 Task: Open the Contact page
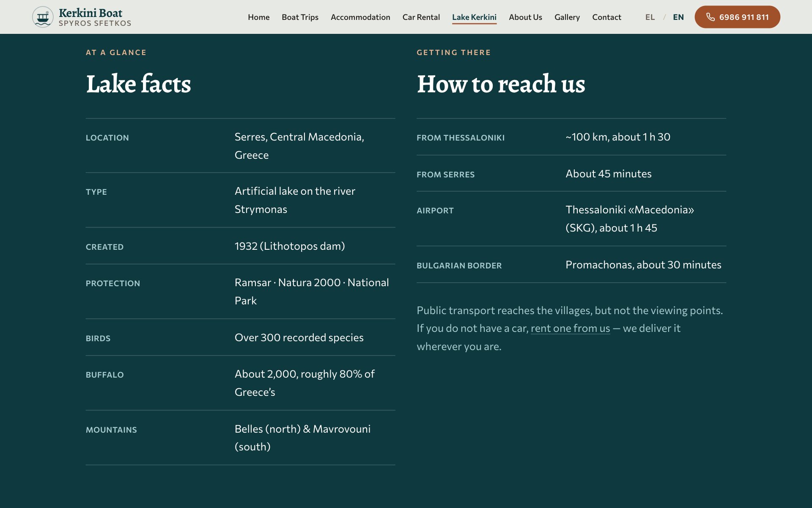[606, 17]
